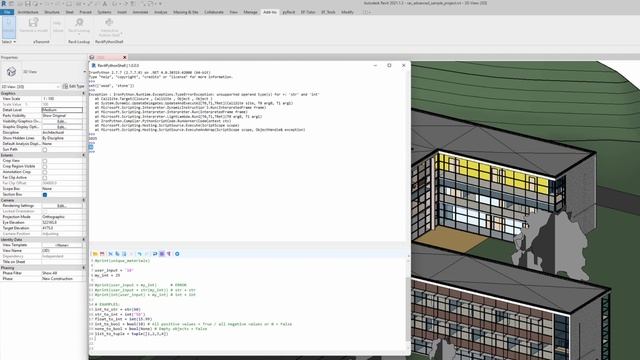Toggle the Sun Path checkbox

pyautogui.click(x=45, y=150)
